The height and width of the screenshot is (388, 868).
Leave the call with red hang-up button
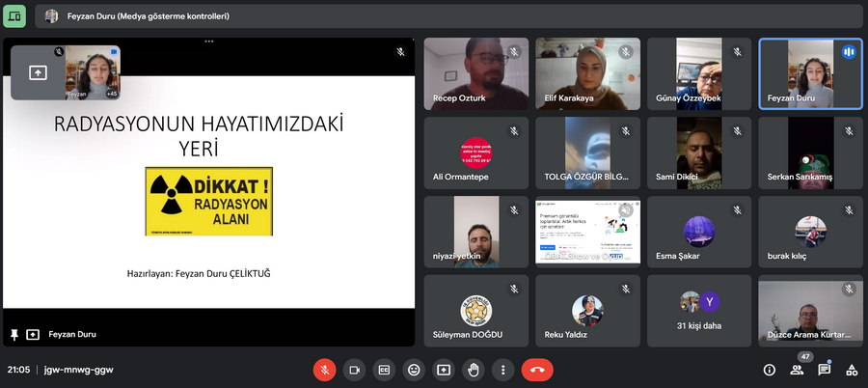[537, 370]
